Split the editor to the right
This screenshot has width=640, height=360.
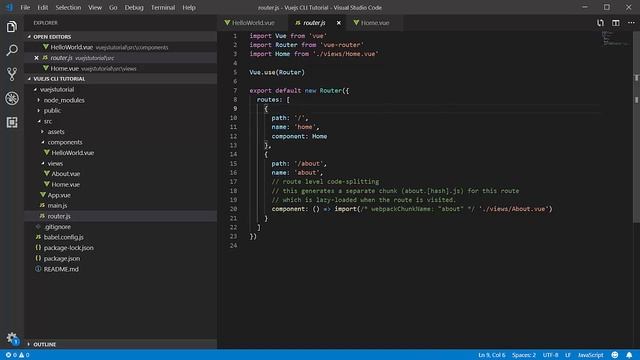(616, 23)
